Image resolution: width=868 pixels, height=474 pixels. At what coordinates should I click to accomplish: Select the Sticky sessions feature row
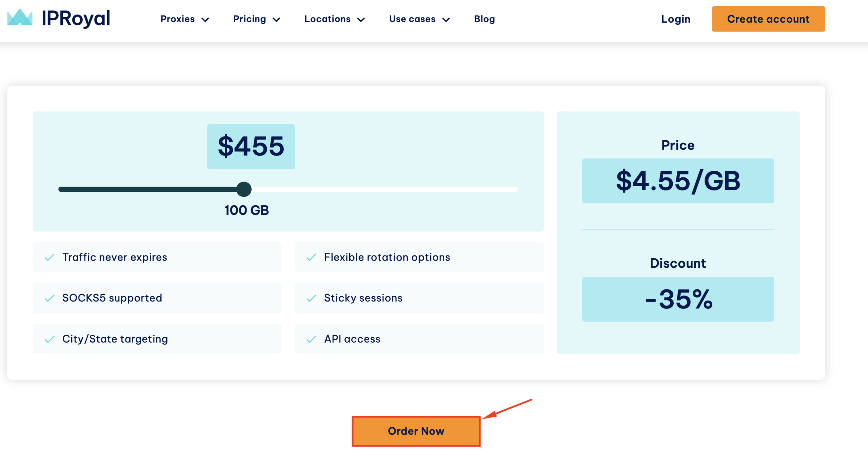click(419, 298)
